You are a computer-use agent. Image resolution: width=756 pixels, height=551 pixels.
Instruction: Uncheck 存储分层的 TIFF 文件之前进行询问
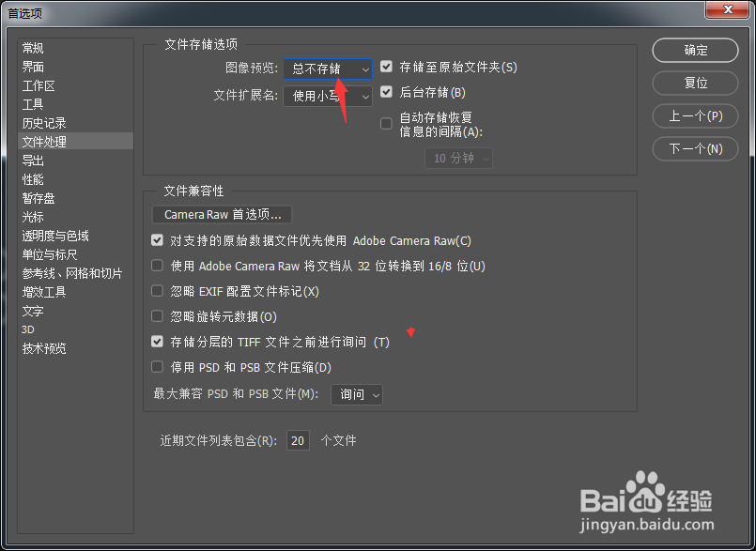point(157,342)
